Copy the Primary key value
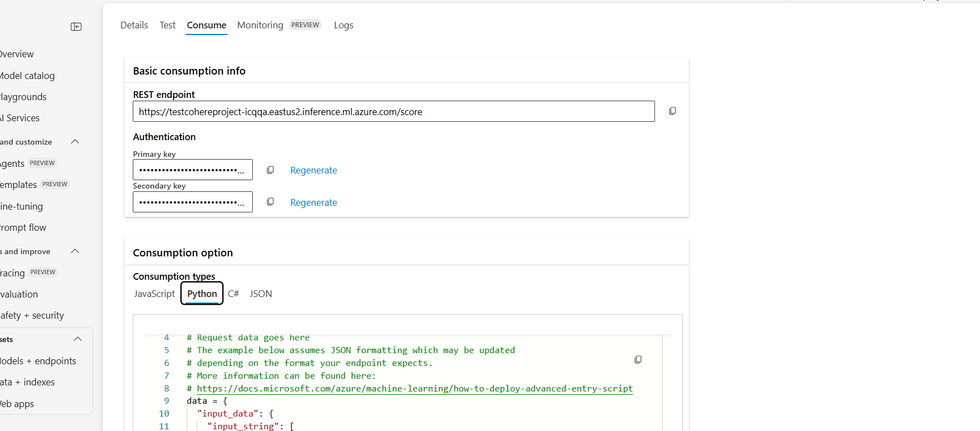 click(x=270, y=170)
